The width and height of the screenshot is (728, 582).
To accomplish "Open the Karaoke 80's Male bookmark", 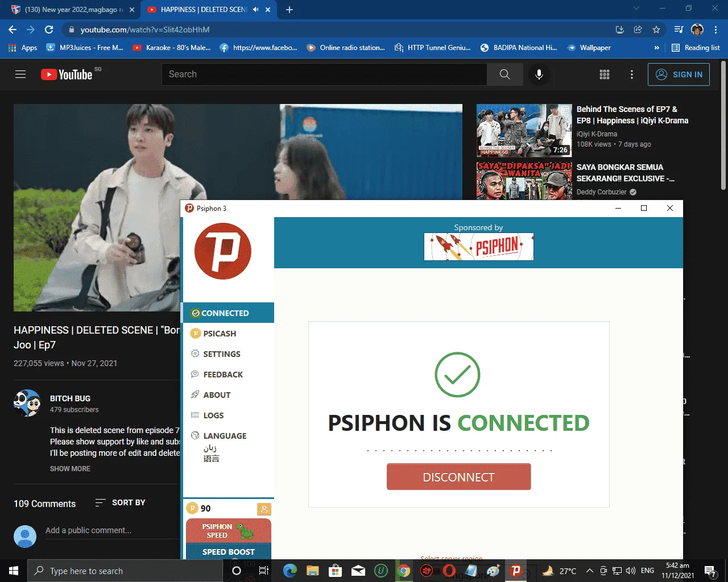I will point(172,48).
